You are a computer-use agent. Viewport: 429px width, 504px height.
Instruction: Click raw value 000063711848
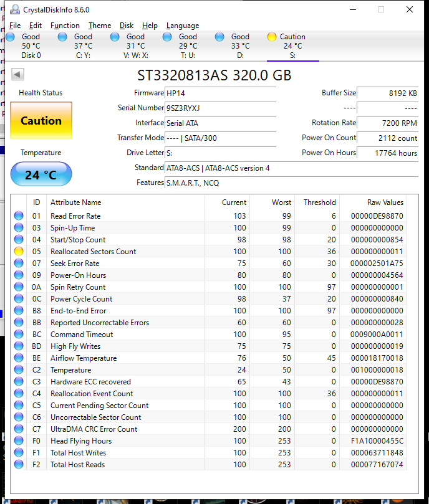point(377,452)
